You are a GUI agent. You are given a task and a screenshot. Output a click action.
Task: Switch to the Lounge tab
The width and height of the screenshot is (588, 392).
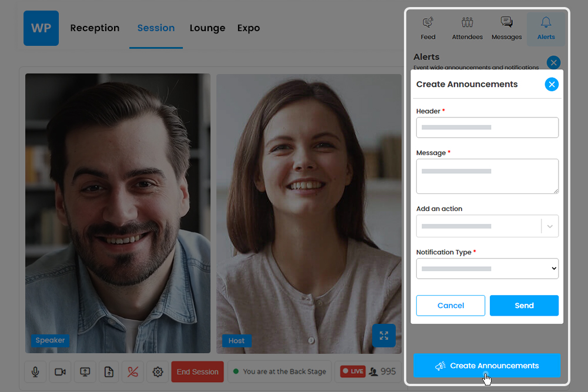pyautogui.click(x=207, y=28)
